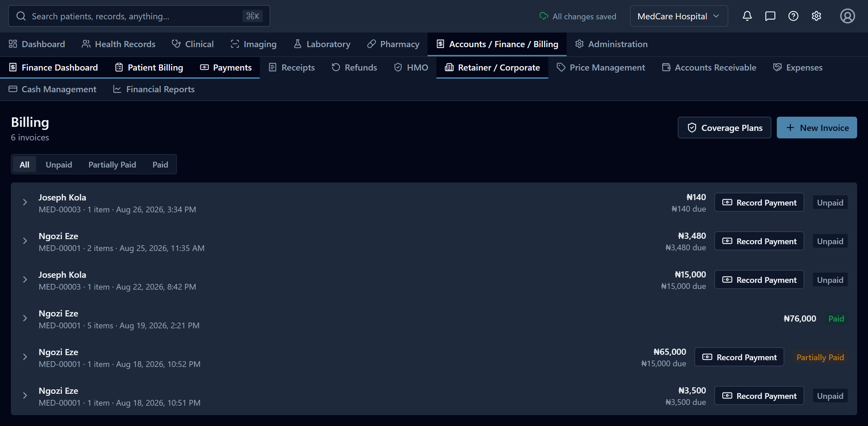Open Cash Management tab
The height and width of the screenshot is (426, 868).
(x=53, y=89)
